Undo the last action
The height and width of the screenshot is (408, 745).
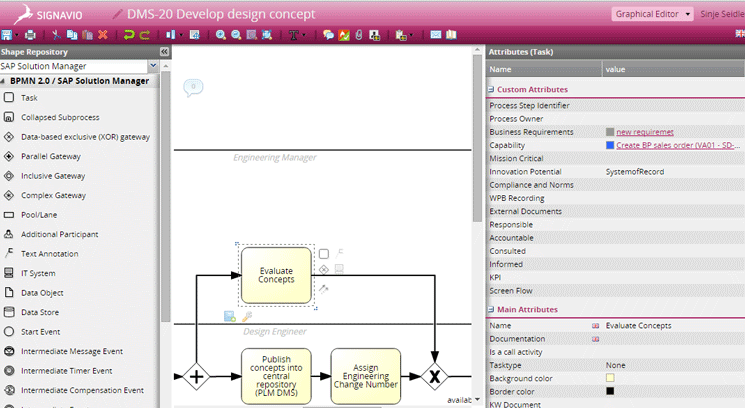(129, 35)
